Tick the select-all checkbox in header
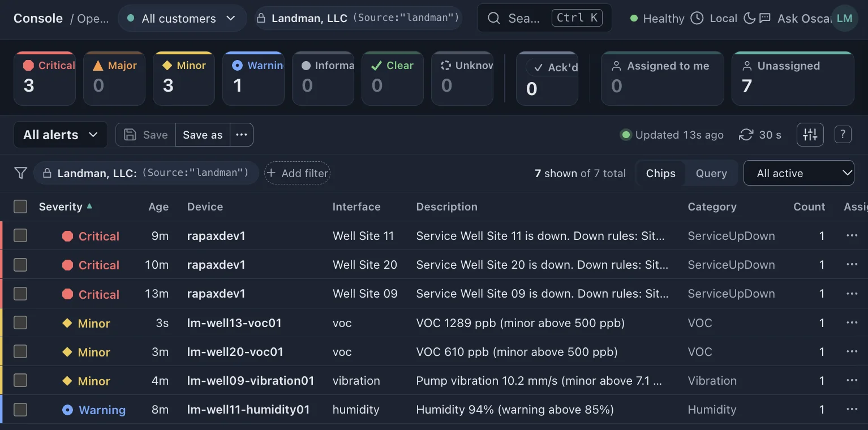 click(20, 207)
